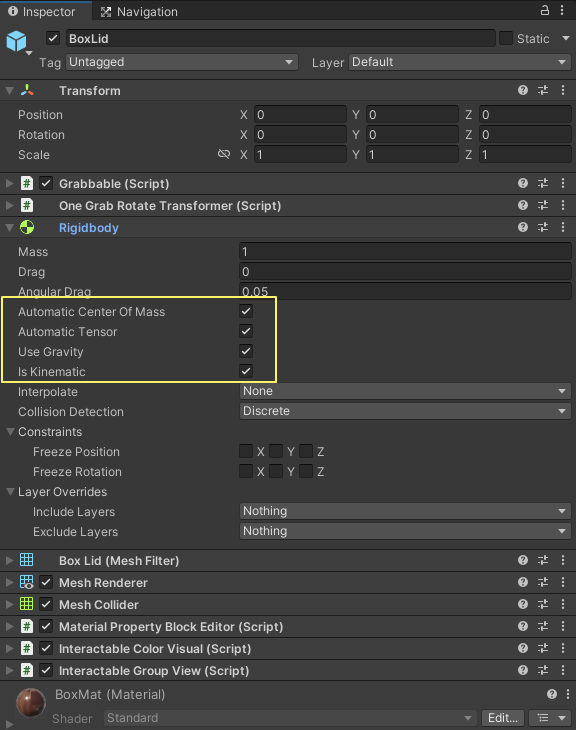Image resolution: width=576 pixels, height=730 pixels.
Task: Click the BoxMat material preview sphere
Action: click(31, 703)
